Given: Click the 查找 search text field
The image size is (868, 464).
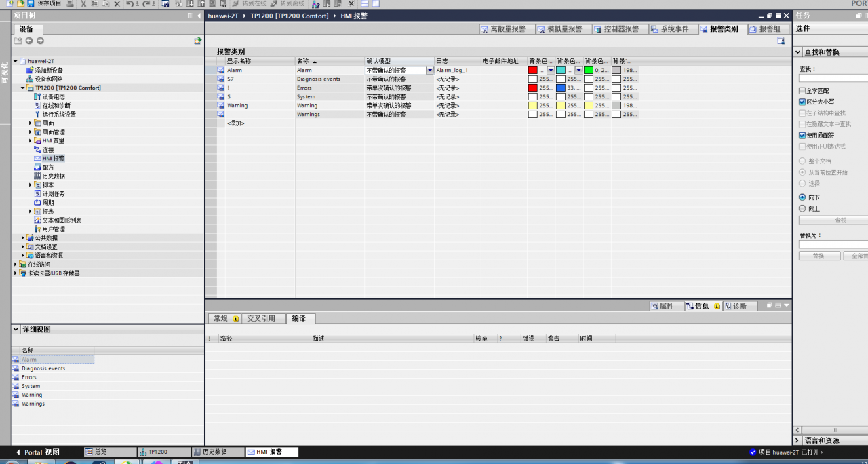Looking at the screenshot, I should tap(833, 79).
